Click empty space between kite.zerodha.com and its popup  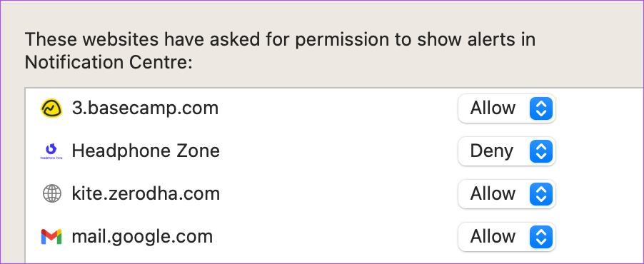click(x=339, y=194)
